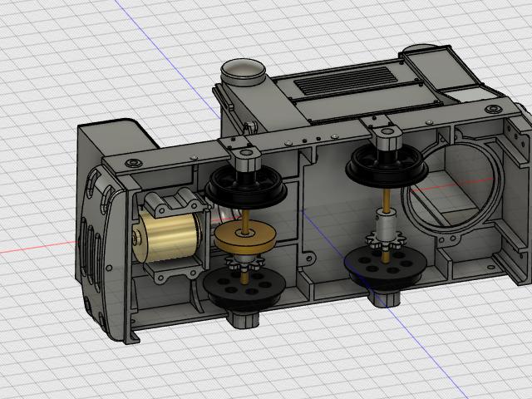Select the round chimney on top of body
Screen dimensions: 532x399
pos(243,72)
